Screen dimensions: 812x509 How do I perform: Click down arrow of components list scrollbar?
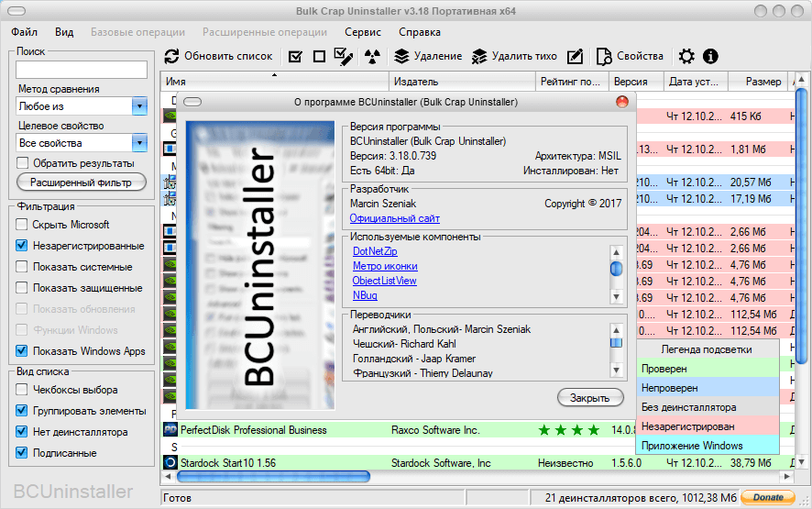pos(616,297)
